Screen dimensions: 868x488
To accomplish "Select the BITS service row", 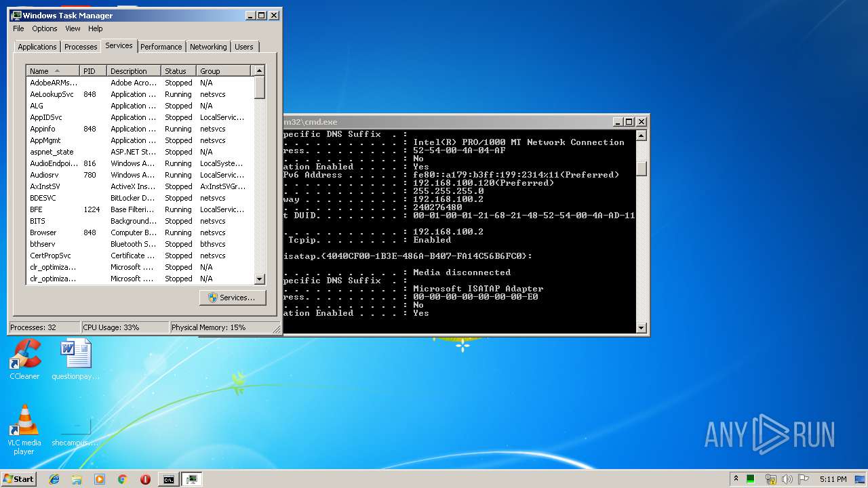I will click(x=140, y=221).
